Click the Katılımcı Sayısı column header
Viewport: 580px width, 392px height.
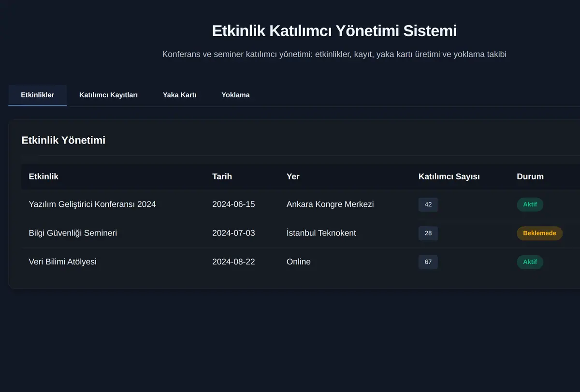[x=449, y=176]
